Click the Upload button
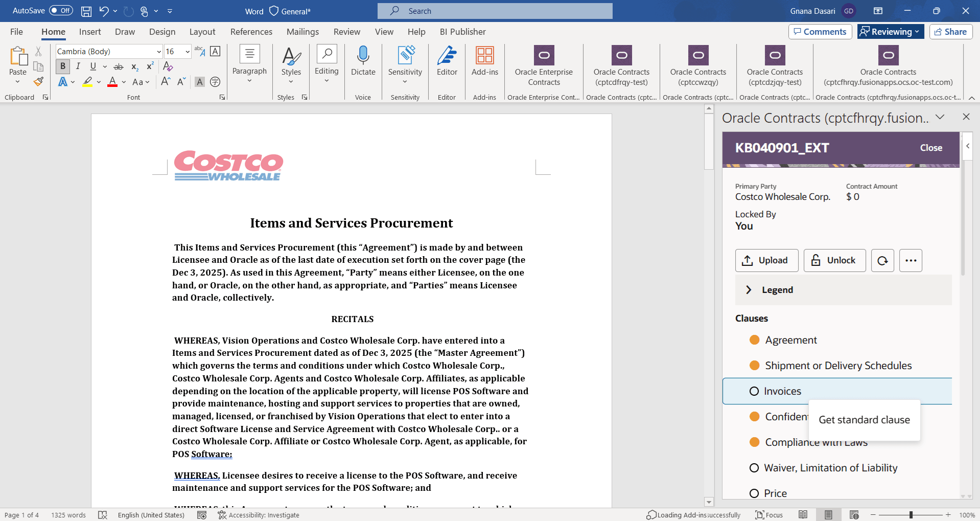 click(x=766, y=260)
